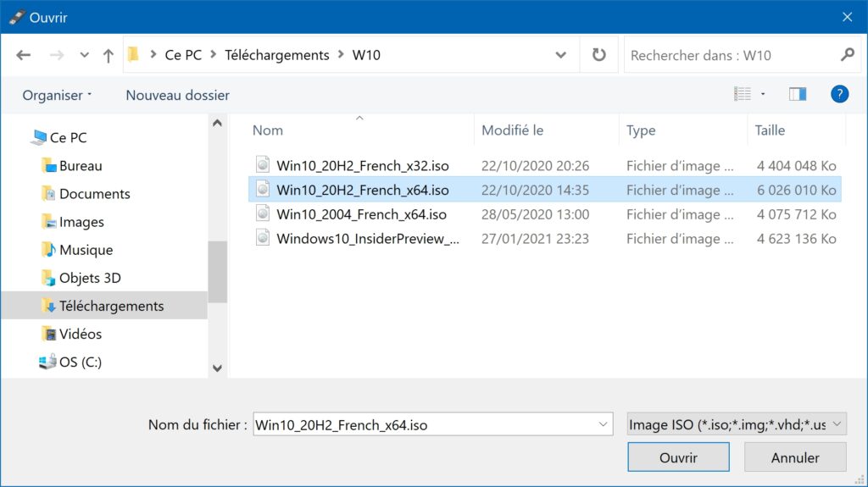Screen dimensions: 868x487
Task: Click the disc icon of Win10_2004_French_x64.iso
Action: pyautogui.click(x=263, y=213)
